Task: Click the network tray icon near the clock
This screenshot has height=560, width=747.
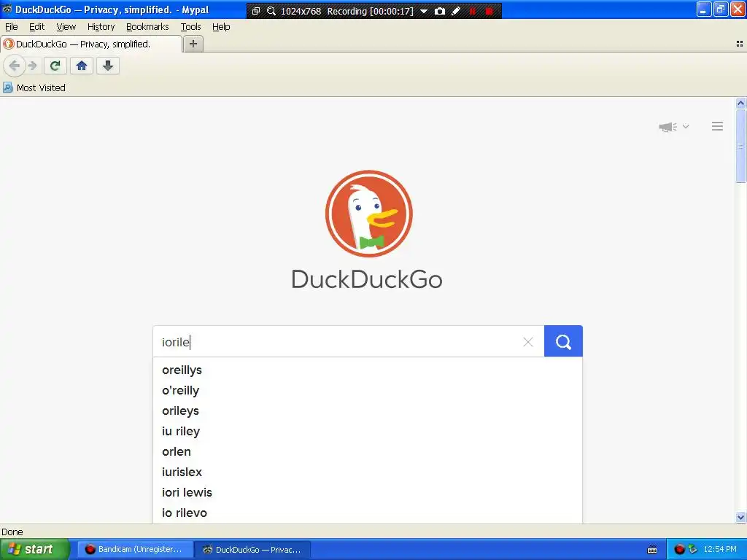Action: click(x=693, y=549)
